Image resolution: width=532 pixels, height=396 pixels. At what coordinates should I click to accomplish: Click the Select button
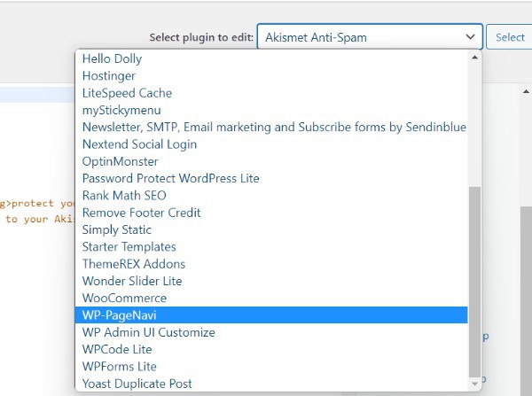pos(509,37)
